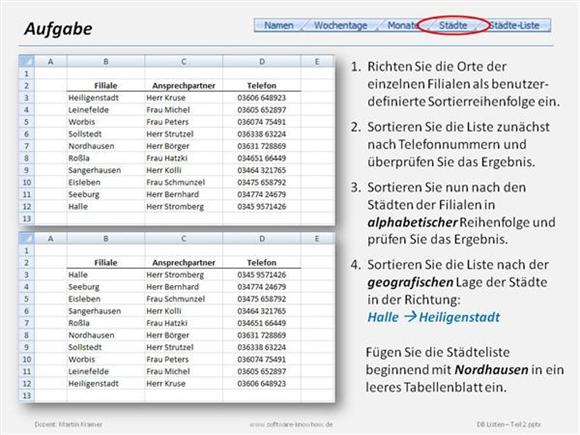This screenshot has height=435, width=580.
Task: Select row 7 header in the upper table
Action: (x=27, y=146)
